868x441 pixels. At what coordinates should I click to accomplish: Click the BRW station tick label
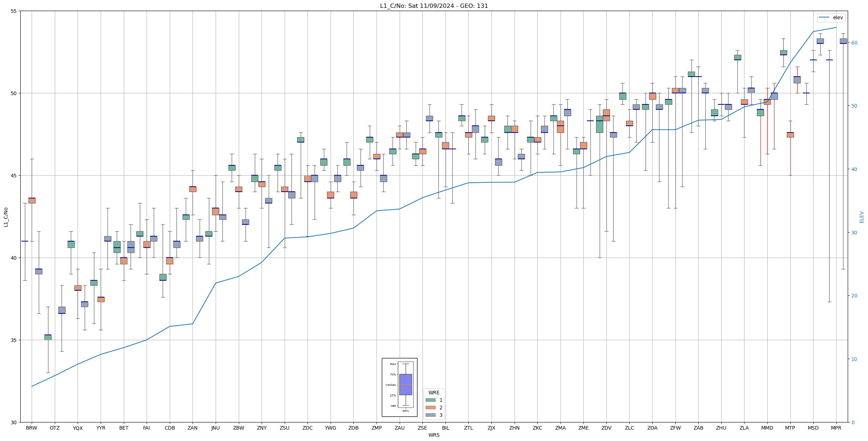coord(32,428)
